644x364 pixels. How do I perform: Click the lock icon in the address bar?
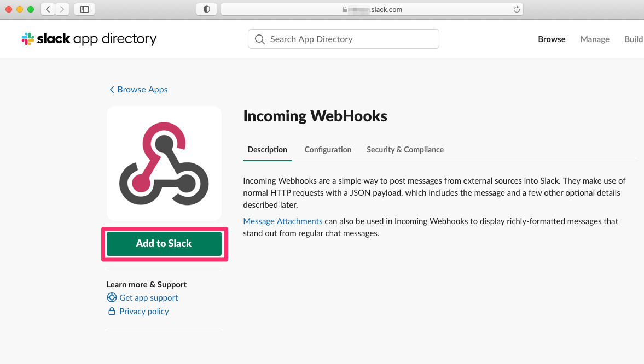[345, 9]
